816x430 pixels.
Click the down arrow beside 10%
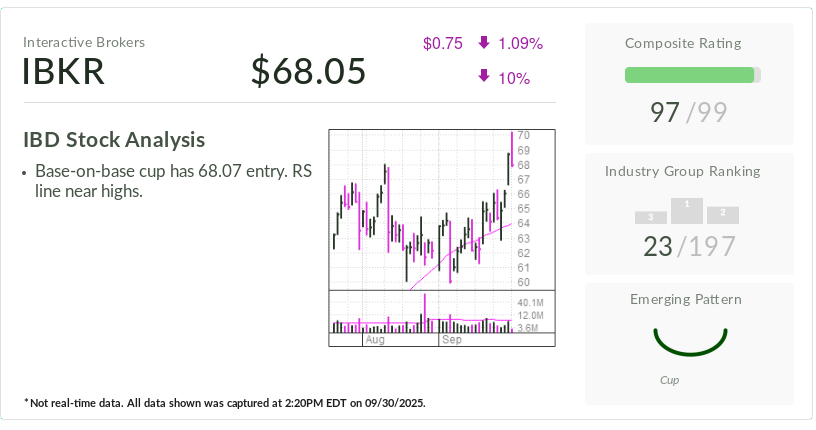click(484, 76)
